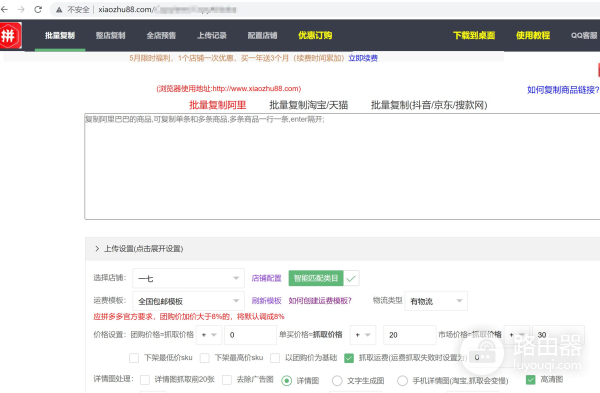Viewport: 600px width, 393px height.
Task: Open the 物流类型 dropdown 有物流
Action: pos(436,301)
